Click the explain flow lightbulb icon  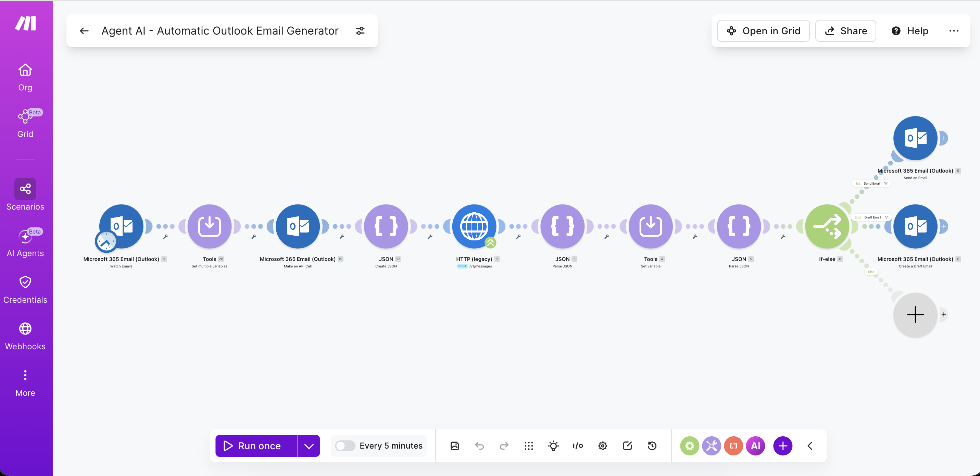click(554, 446)
